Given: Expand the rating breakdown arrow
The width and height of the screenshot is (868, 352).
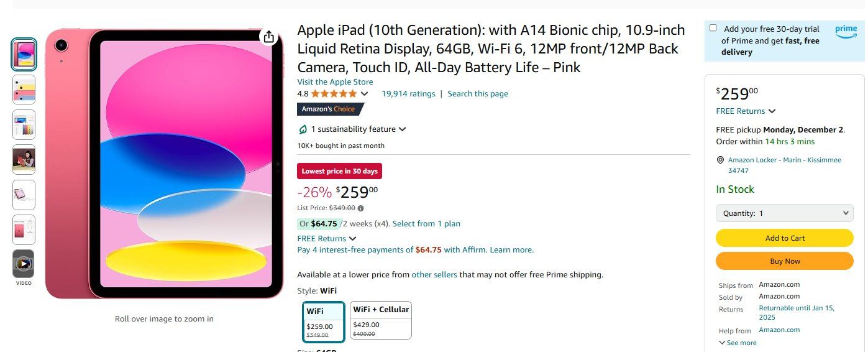Looking at the screenshot, I should 365,94.
